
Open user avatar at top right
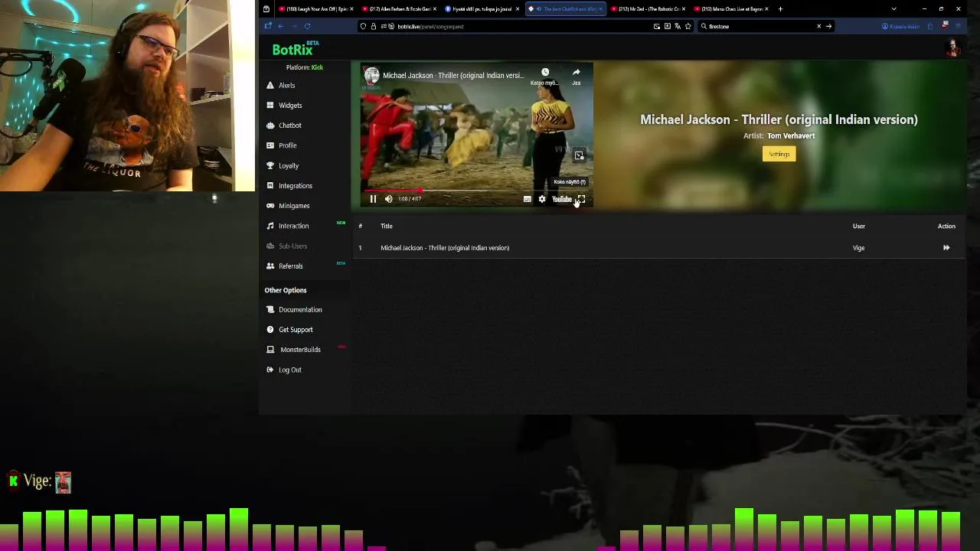(x=953, y=47)
